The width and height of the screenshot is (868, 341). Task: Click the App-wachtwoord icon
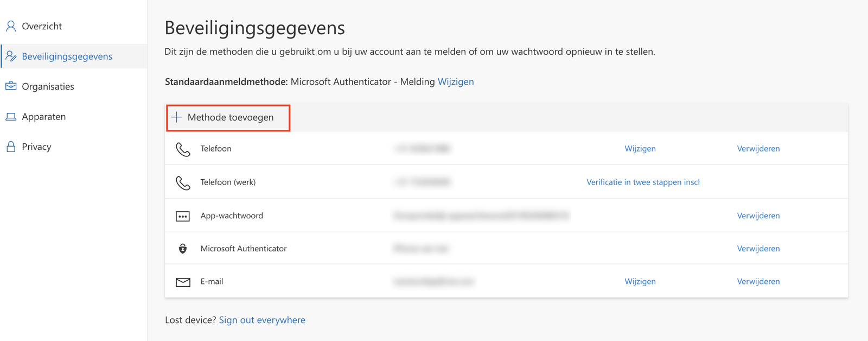point(183,216)
